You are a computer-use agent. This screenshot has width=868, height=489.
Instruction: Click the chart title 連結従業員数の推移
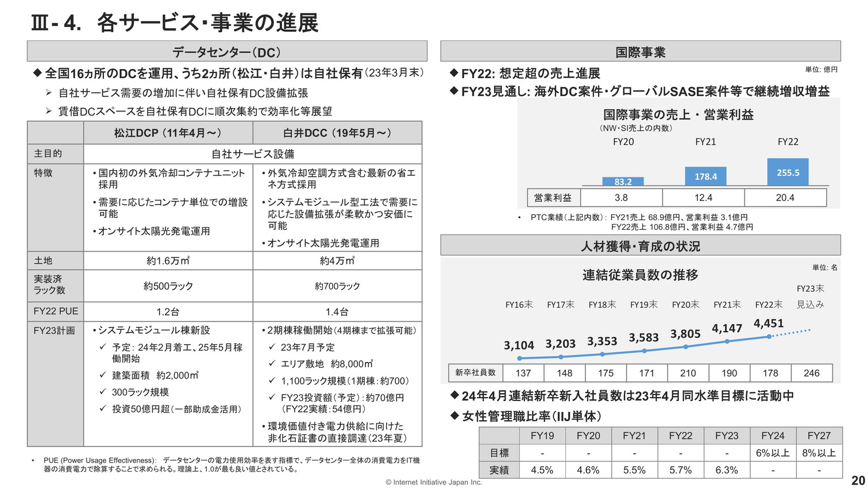(641, 275)
